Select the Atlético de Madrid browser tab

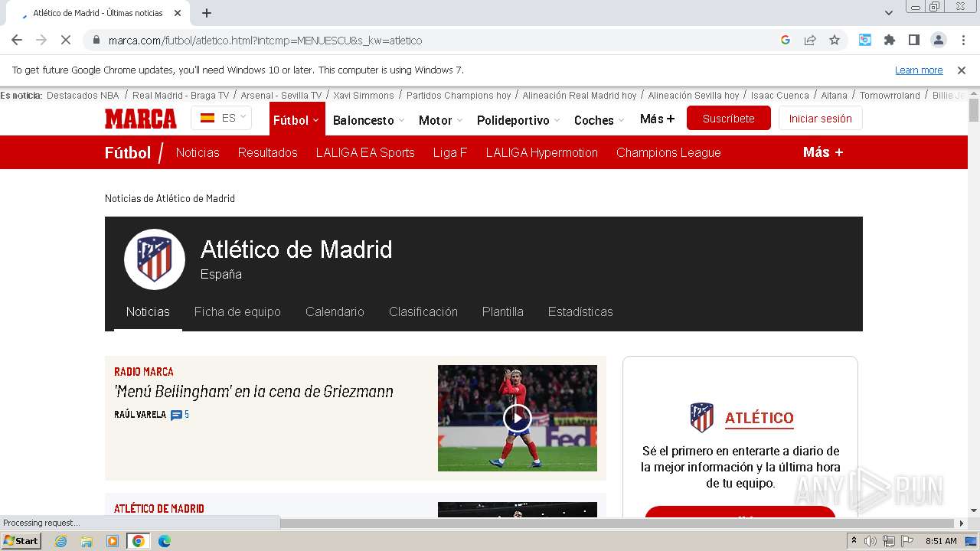(x=100, y=13)
